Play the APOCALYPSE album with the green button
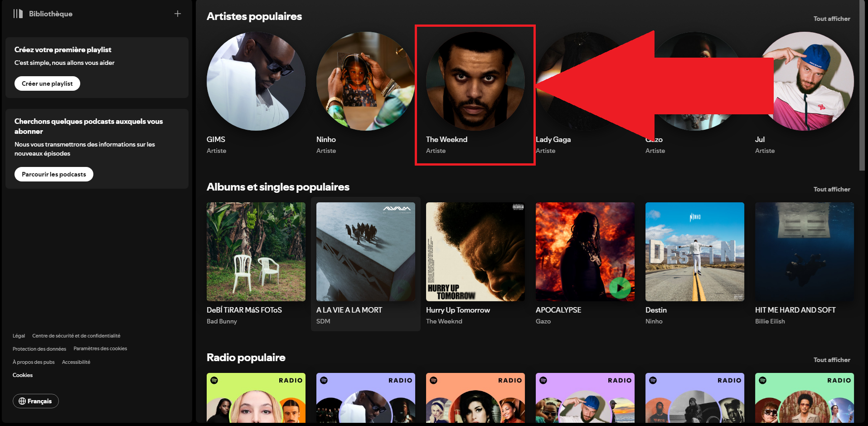Viewport: 868px width, 426px height. point(620,287)
